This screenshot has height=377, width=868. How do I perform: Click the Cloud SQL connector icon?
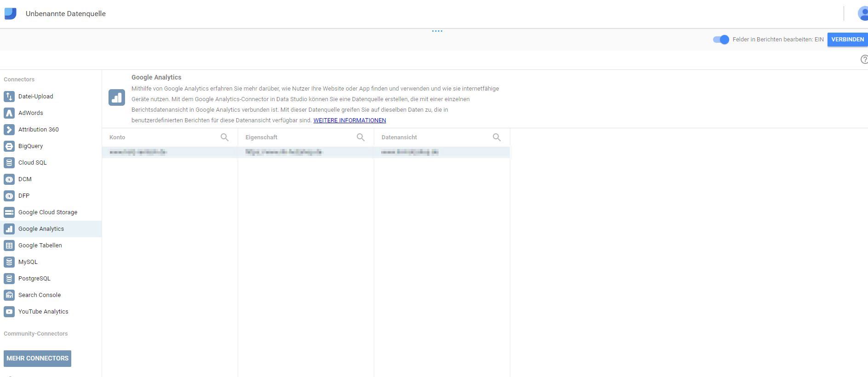(9, 163)
